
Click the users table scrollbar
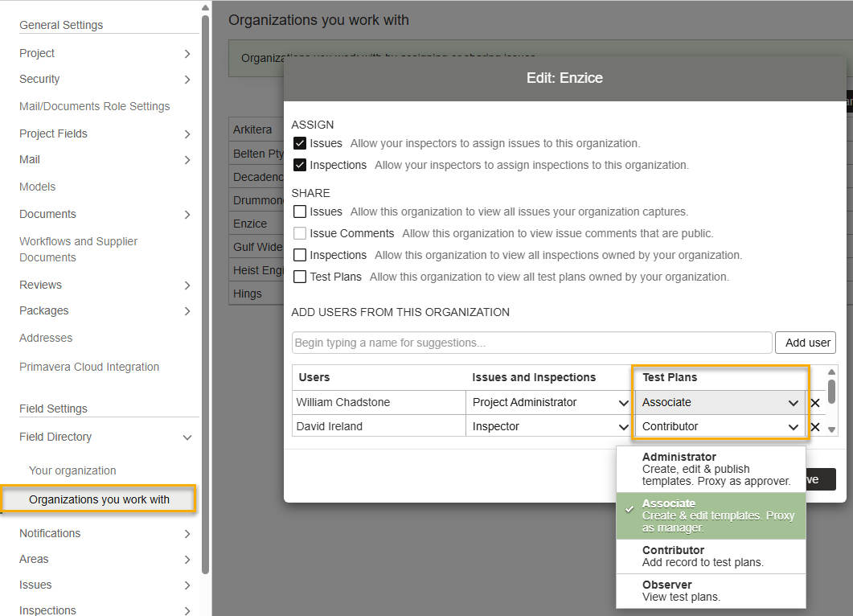(831, 392)
